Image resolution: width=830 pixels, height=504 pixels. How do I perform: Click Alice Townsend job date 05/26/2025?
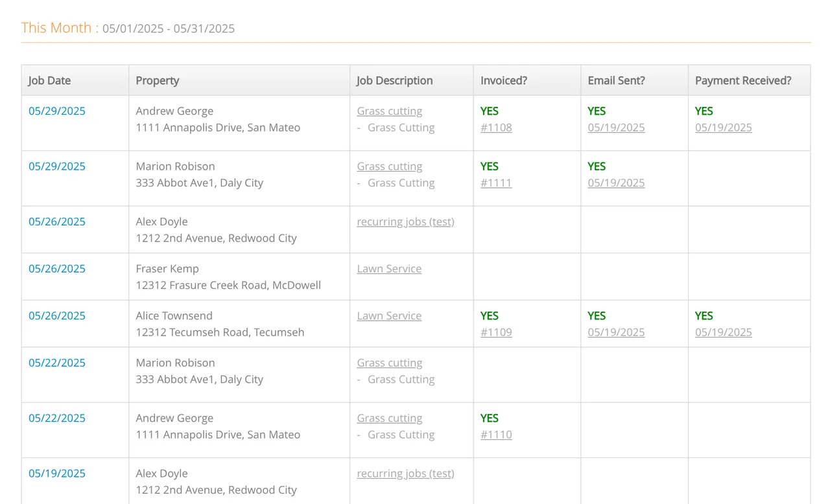pyautogui.click(x=57, y=315)
